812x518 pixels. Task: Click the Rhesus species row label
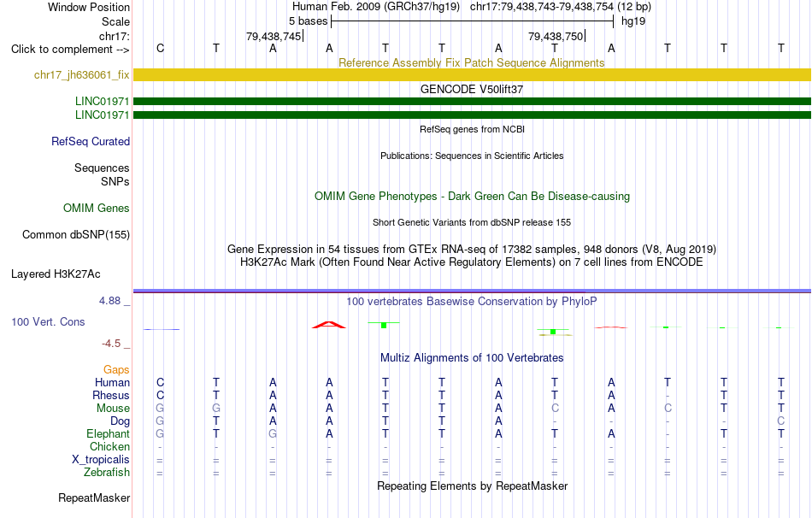pyautogui.click(x=111, y=395)
